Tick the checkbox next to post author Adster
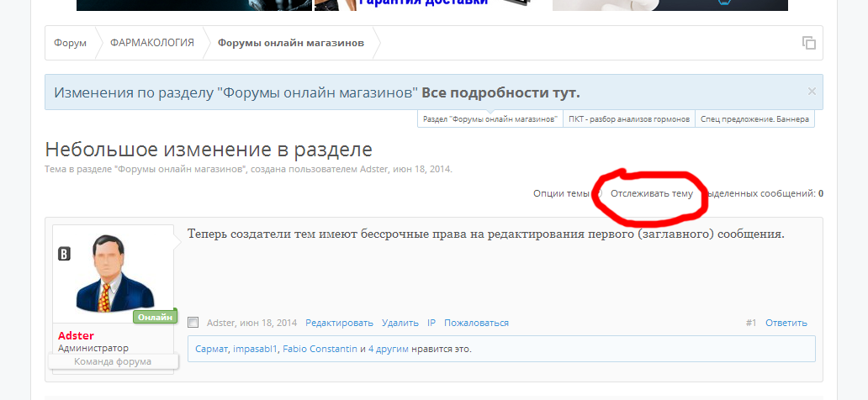Screen dimensions: 868x400 [x=193, y=323]
